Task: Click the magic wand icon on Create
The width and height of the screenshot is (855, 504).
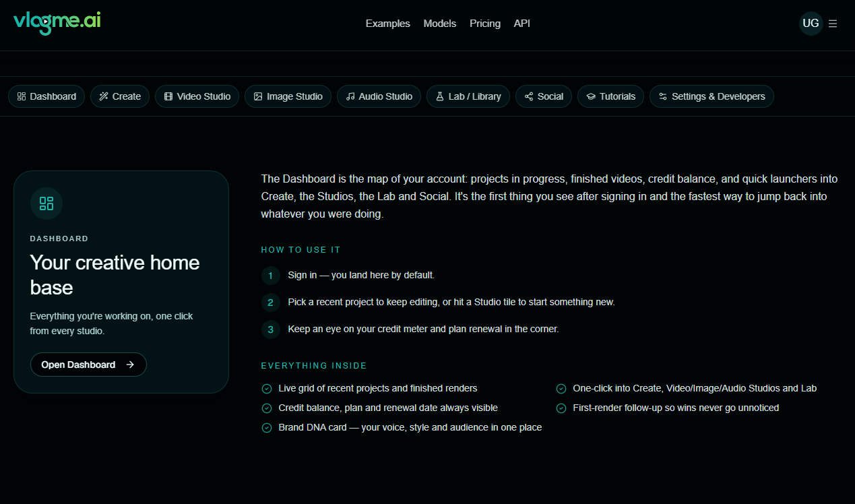Action: pos(104,96)
